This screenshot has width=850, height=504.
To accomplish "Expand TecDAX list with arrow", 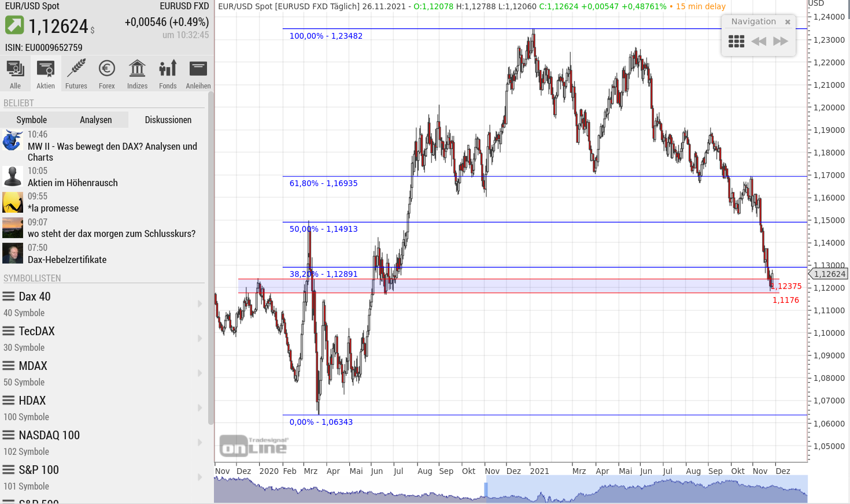I will pyautogui.click(x=199, y=339).
